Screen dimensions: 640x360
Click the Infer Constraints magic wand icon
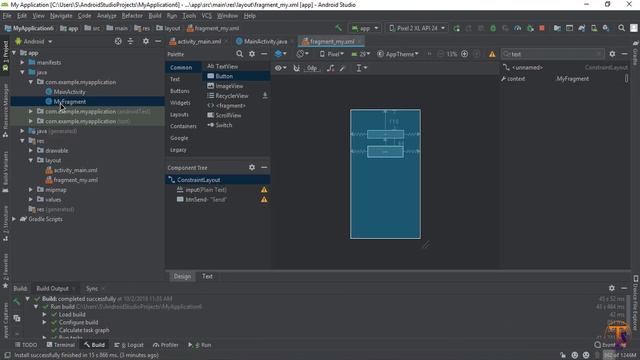pyautogui.click(x=343, y=68)
